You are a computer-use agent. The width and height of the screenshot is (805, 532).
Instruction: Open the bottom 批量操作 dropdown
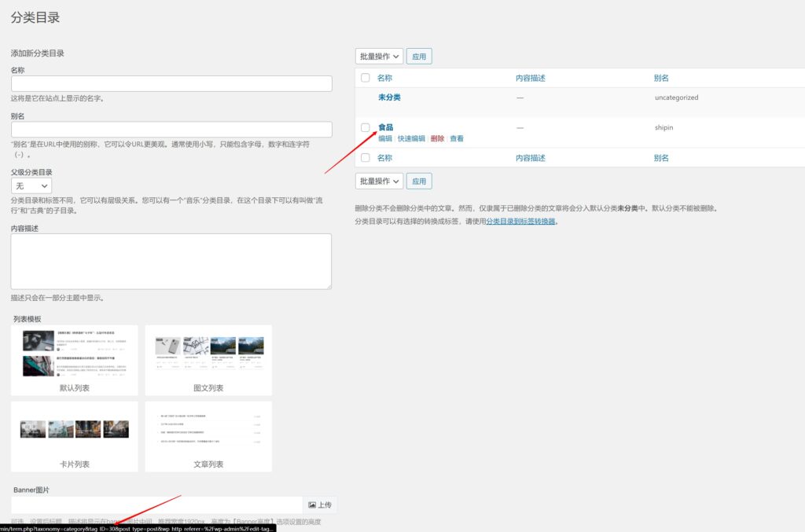379,181
